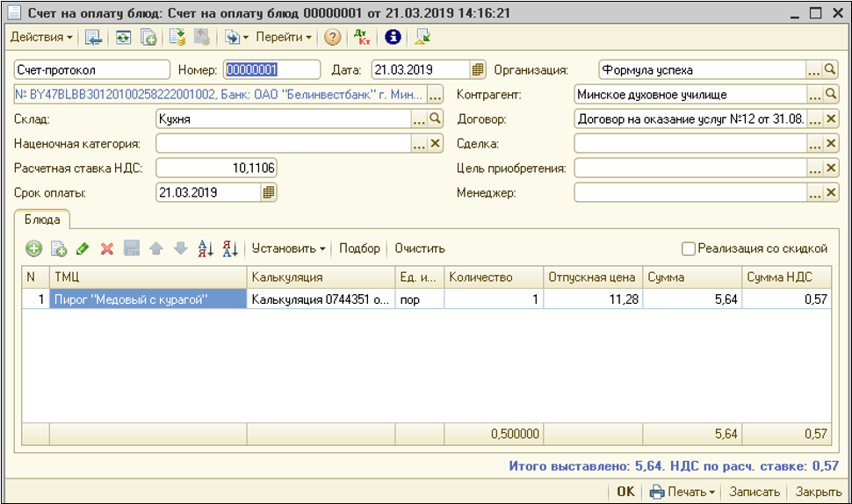This screenshot has height=504, width=852.
Task: Click the Подбор button
Action: (359, 248)
